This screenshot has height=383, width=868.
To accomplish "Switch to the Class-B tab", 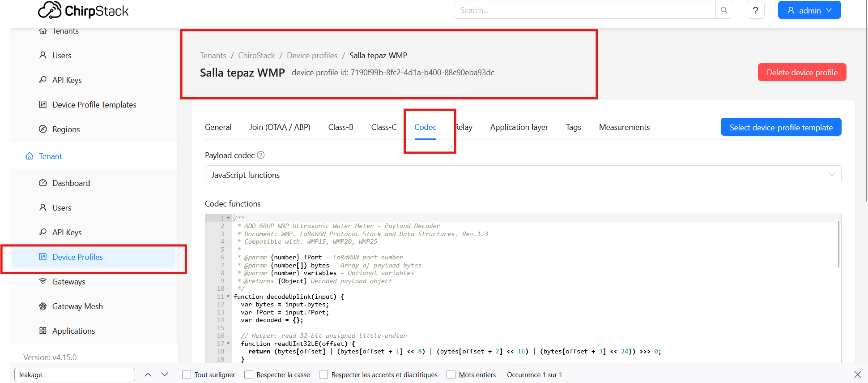I will pyautogui.click(x=341, y=127).
